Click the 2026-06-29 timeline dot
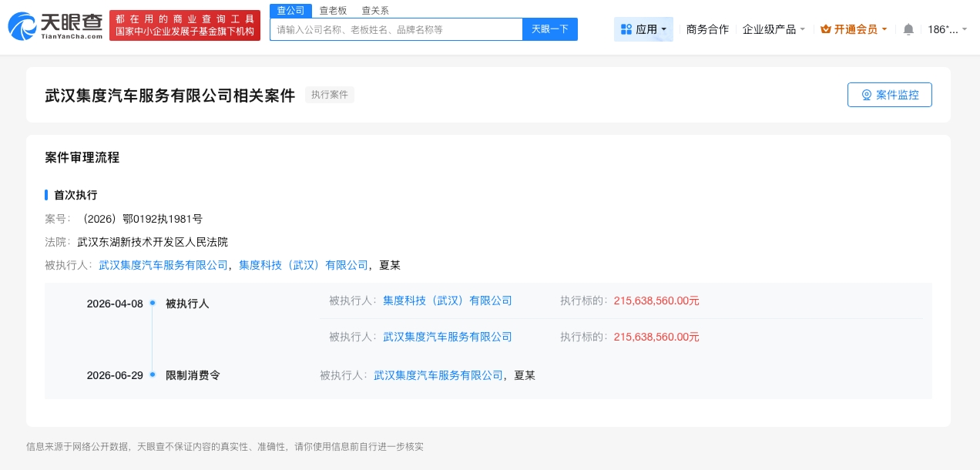Screen dimensions: 980x470 click(153, 374)
